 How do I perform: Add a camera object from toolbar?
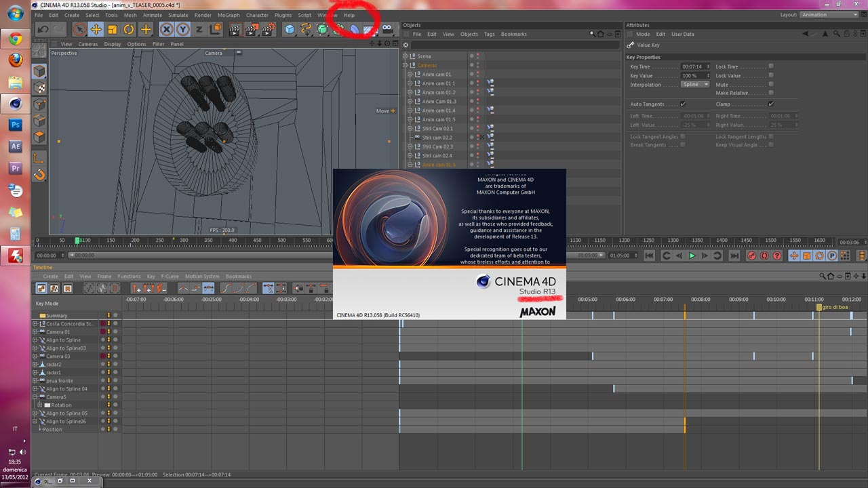coord(387,29)
